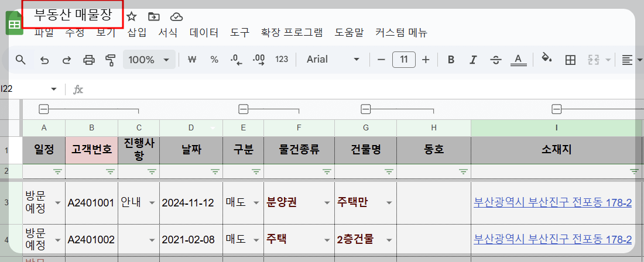Open the 123 more formats menu

click(x=282, y=60)
